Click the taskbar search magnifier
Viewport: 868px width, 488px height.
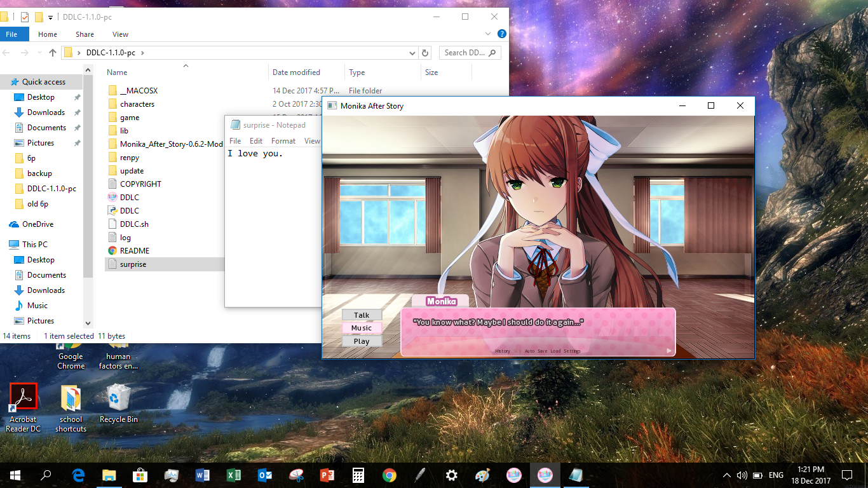click(46, 475)
